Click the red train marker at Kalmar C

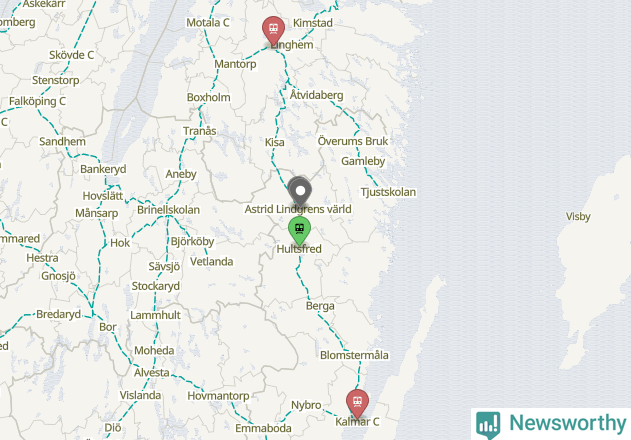point(357,403)
